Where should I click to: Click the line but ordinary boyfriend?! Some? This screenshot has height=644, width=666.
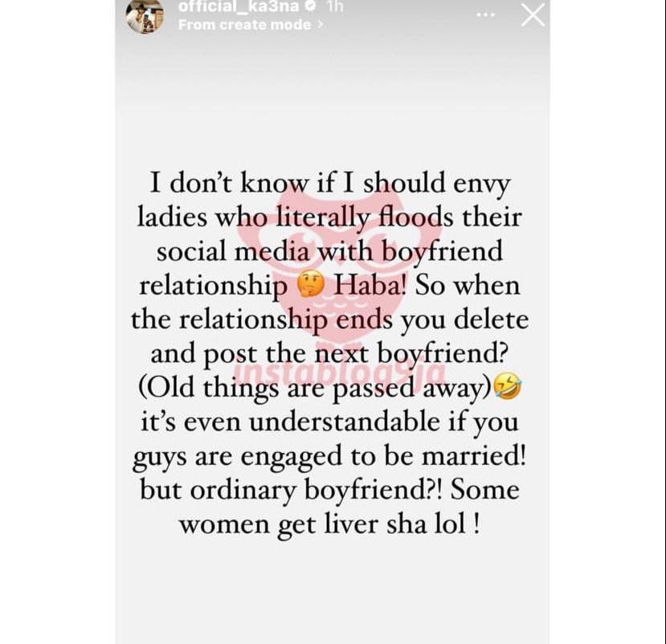pyautogui.click(x=329, y=491)
